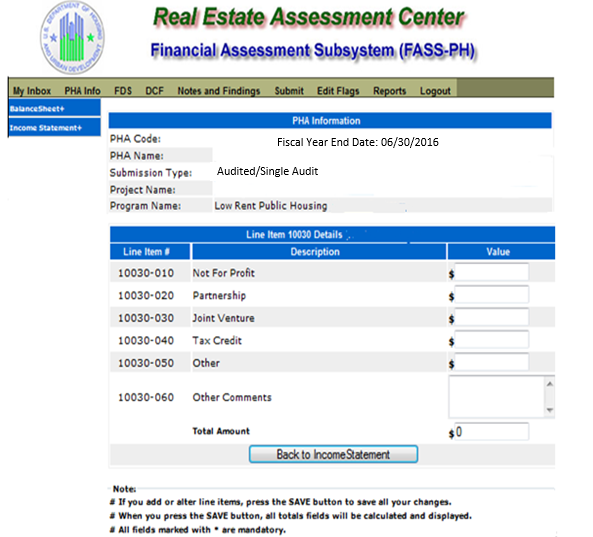
Task: Click the Not For Profit value field
Action: (x=491, y=272)
